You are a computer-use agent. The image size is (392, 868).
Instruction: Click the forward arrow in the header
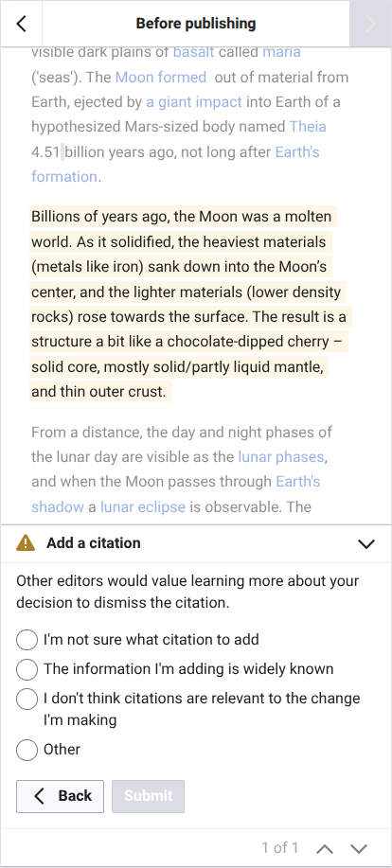point(370,24)
